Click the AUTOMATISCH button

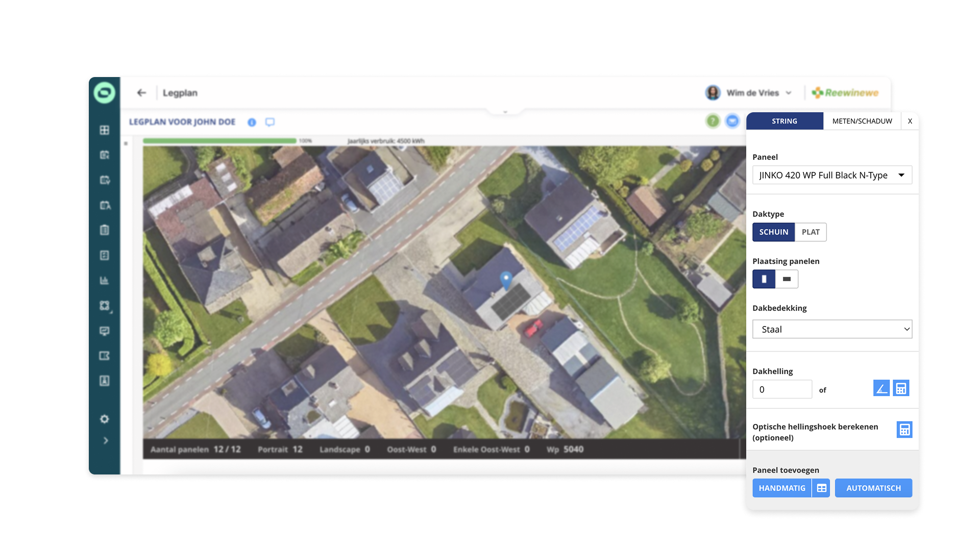point(873,488)
